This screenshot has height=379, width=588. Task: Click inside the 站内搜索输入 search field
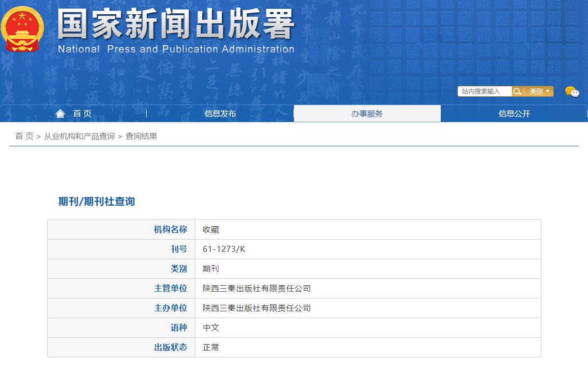(483, 91)
